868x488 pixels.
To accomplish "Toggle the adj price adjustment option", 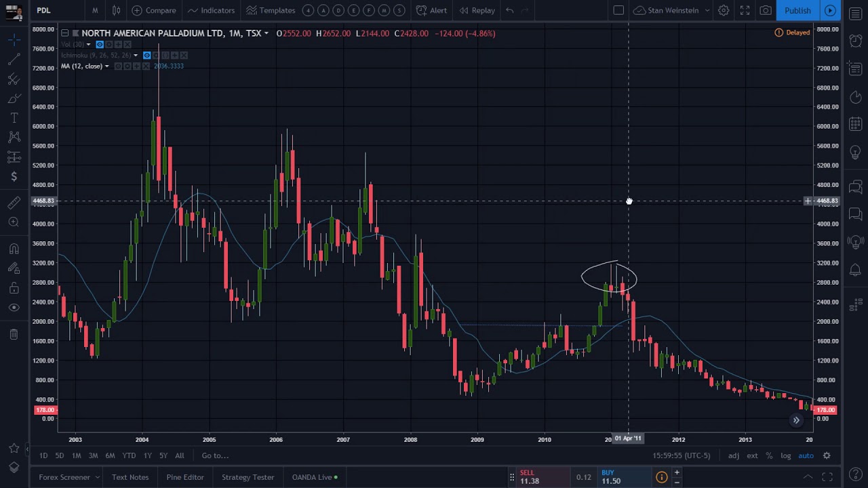I will coord(734,455).
